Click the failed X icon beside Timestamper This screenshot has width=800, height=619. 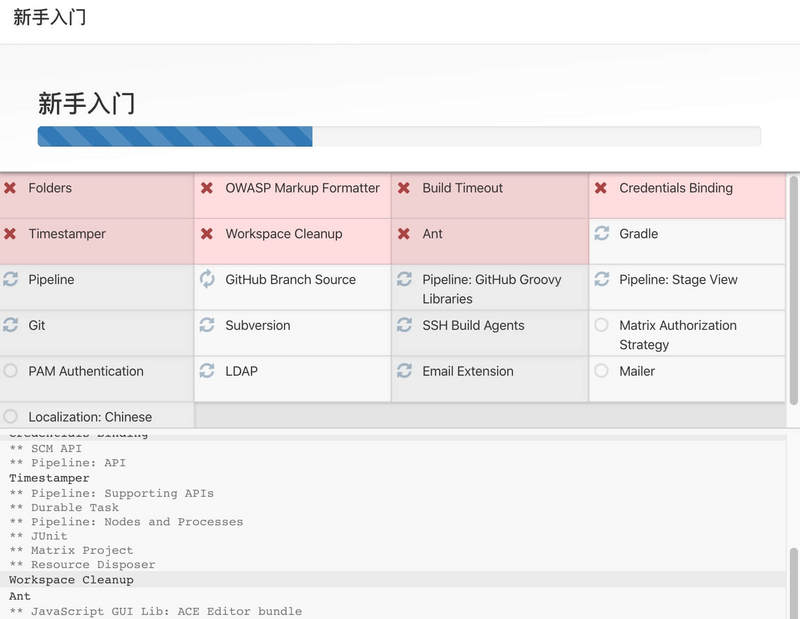(10, 234)
